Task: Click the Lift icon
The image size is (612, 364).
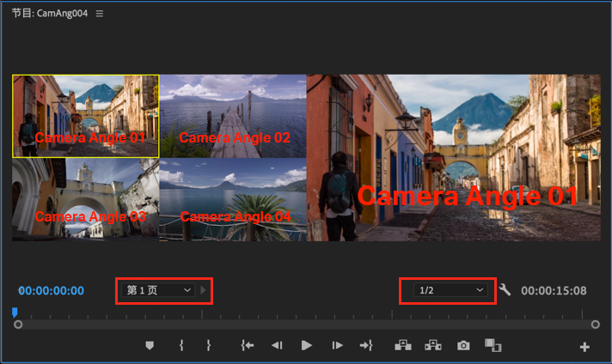Action: click(x=403, y=345)
